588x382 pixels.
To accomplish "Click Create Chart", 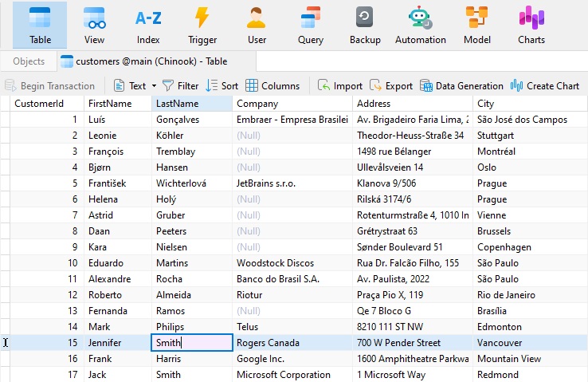I will click(544, 86).
